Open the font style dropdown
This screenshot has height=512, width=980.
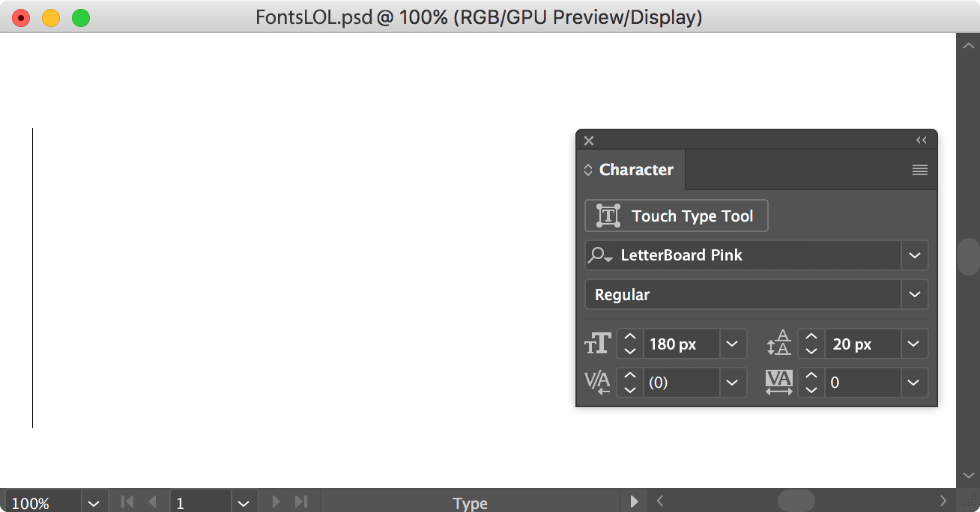[x=915, y=294]
